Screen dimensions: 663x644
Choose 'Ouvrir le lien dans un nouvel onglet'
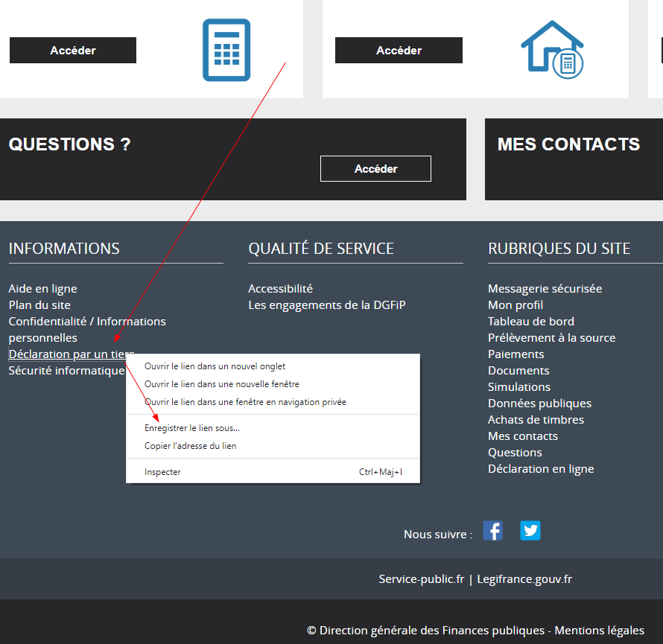215,366
